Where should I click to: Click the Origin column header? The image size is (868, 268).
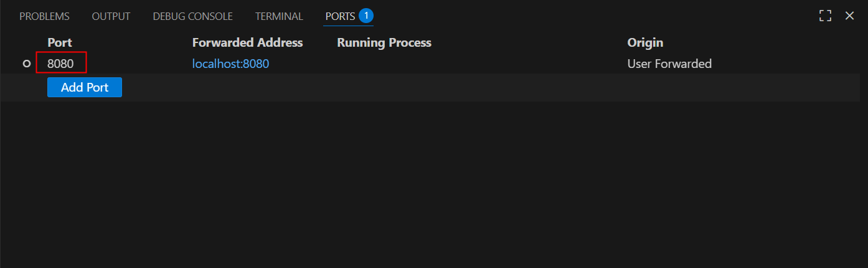[644, 42]
